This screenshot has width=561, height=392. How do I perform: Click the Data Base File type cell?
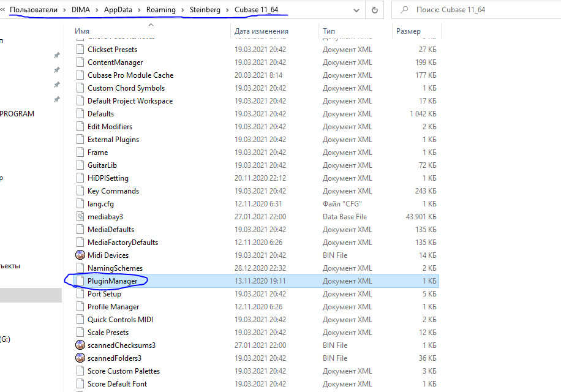click(x=345, y=217)
